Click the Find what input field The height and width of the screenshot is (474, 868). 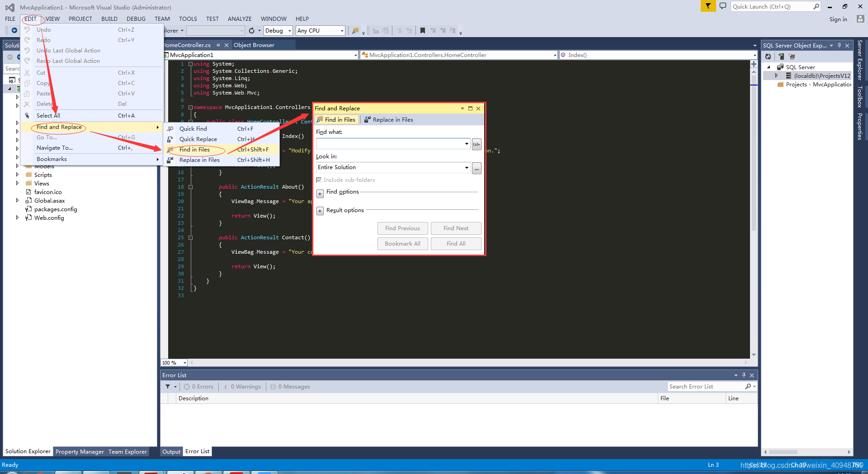point(390,144)
